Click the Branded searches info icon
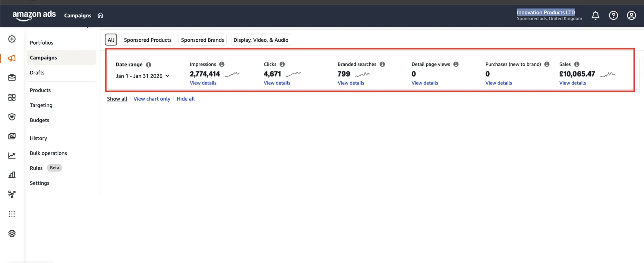Screen dimensions: 644x263 [382, 64]
